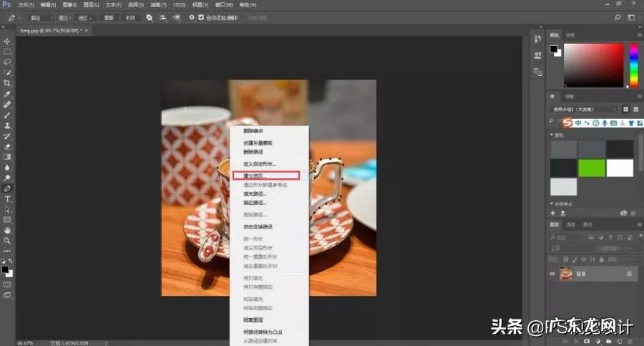The height and width of the screenshot is (346, 644).
Task: Open the gear settings dropdown in options bar
Action: [191, 18]
